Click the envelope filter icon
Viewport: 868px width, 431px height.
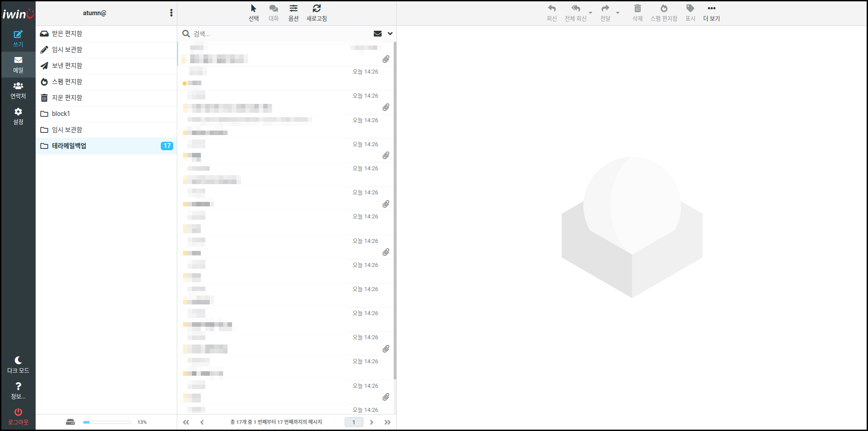(378, 33)
